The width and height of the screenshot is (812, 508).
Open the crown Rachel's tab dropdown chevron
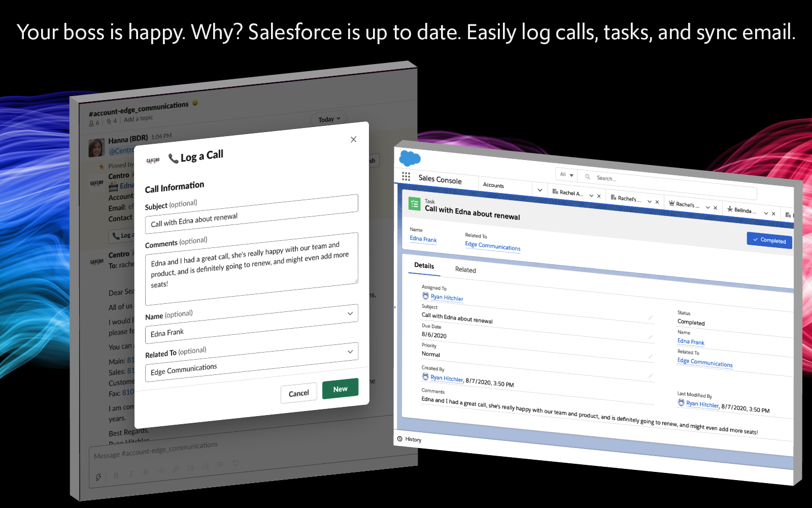[x=707, y=207]
